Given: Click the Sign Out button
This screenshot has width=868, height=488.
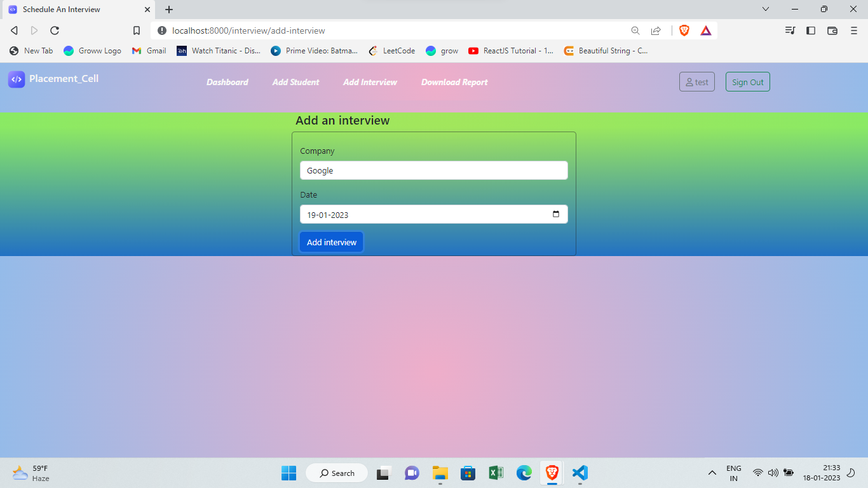Looking at the screenshot, I should [748, 82].
